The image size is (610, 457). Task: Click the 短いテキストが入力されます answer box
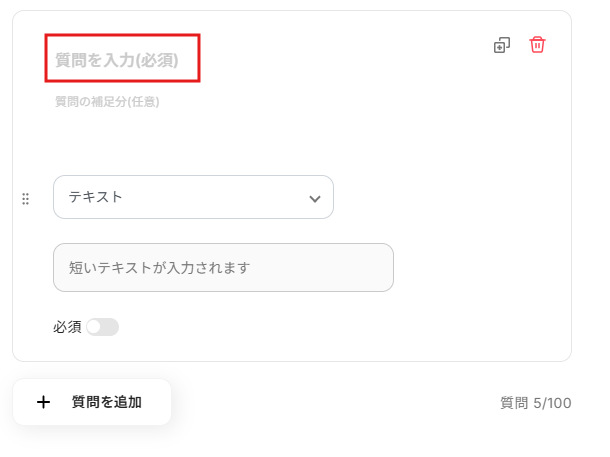[223, 267]
